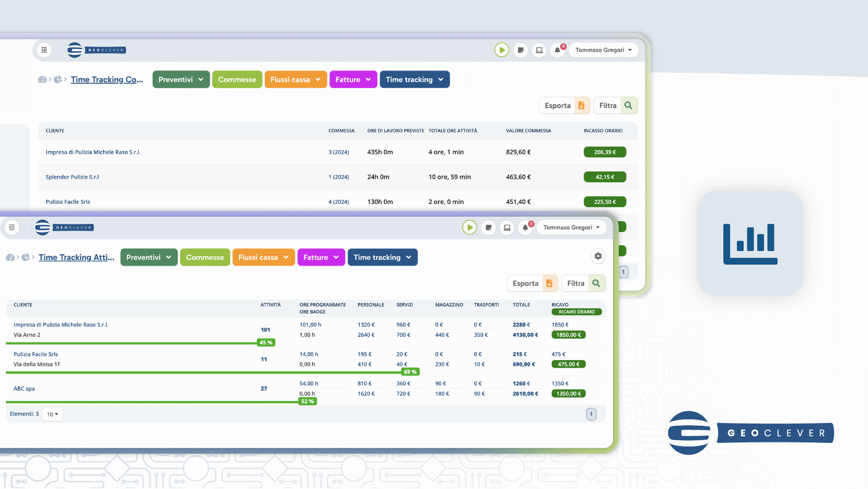868x489 pixels.
Task: Click RICAVO ORARIO header badge
Action: (x=576, y=312)
